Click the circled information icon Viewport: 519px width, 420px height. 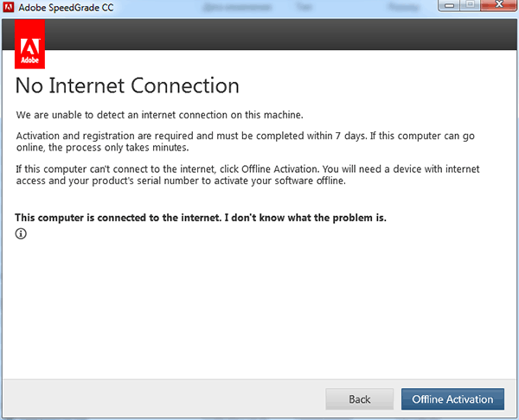[21, 233]
